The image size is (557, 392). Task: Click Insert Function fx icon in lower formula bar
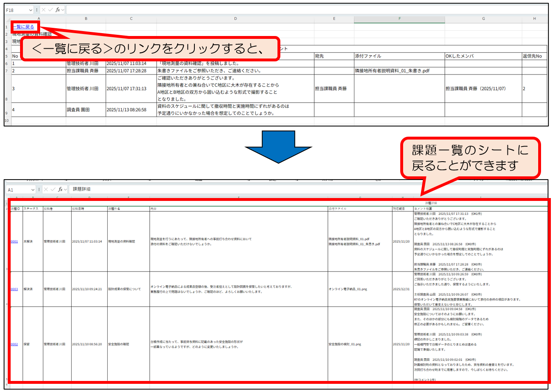point(60,189)
